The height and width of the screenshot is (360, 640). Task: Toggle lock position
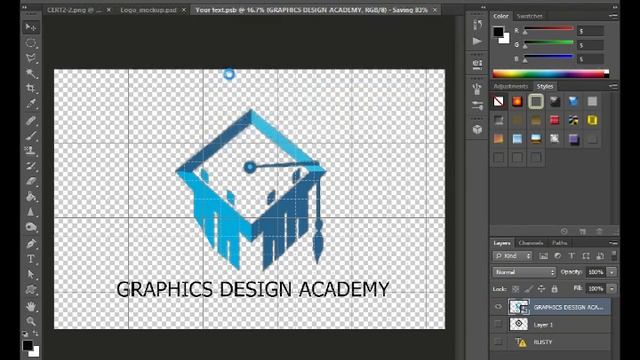541,289
